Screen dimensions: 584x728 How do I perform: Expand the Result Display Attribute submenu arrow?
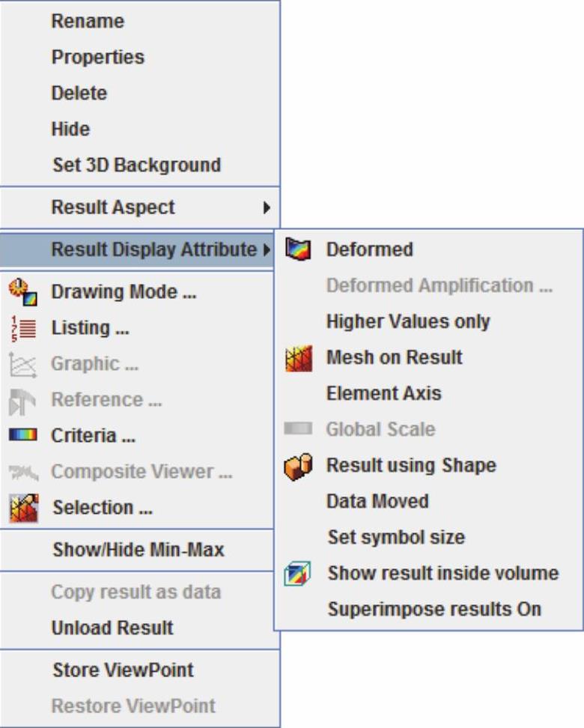coord(267,249)
